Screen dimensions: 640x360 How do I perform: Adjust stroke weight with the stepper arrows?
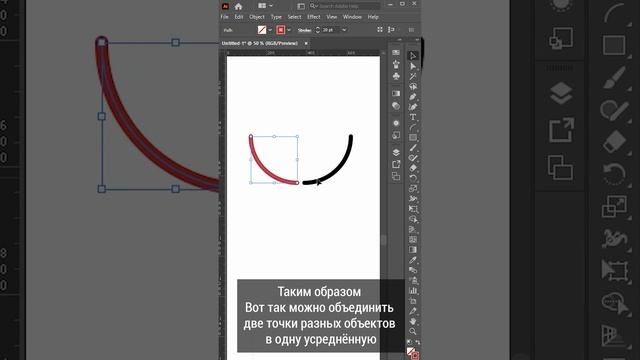coord(318,30)
